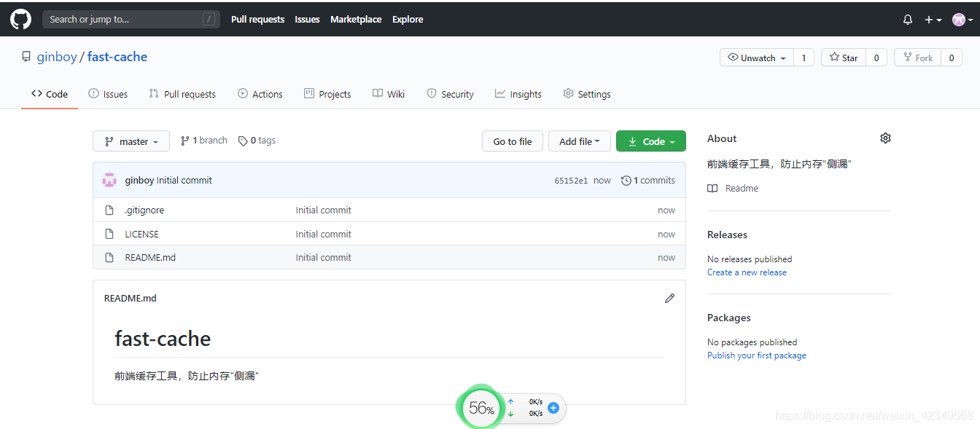Open the Readme link in About
The width and height of the screenshot is (980, 429).
click(x=733, y=188)
